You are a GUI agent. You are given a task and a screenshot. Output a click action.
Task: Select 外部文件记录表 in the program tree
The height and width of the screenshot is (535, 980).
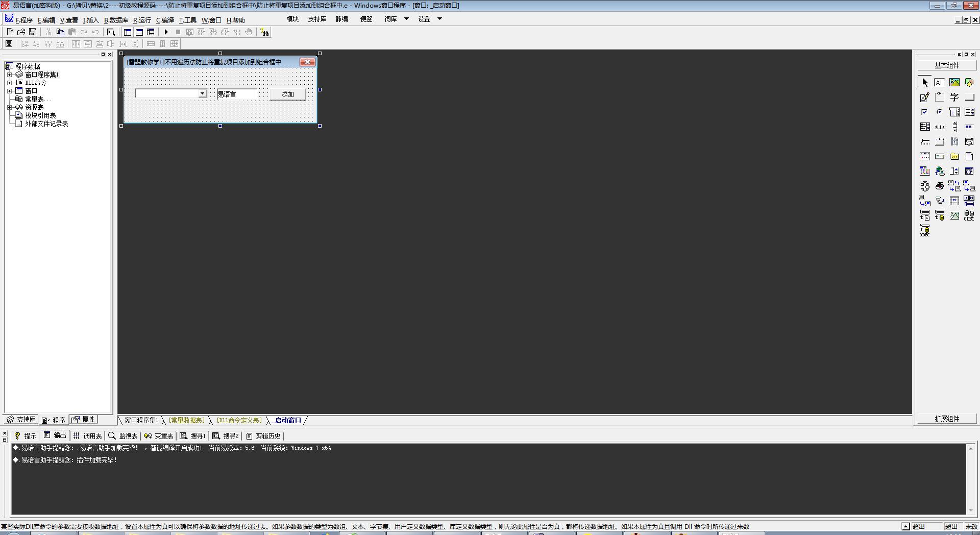point(46,124)
